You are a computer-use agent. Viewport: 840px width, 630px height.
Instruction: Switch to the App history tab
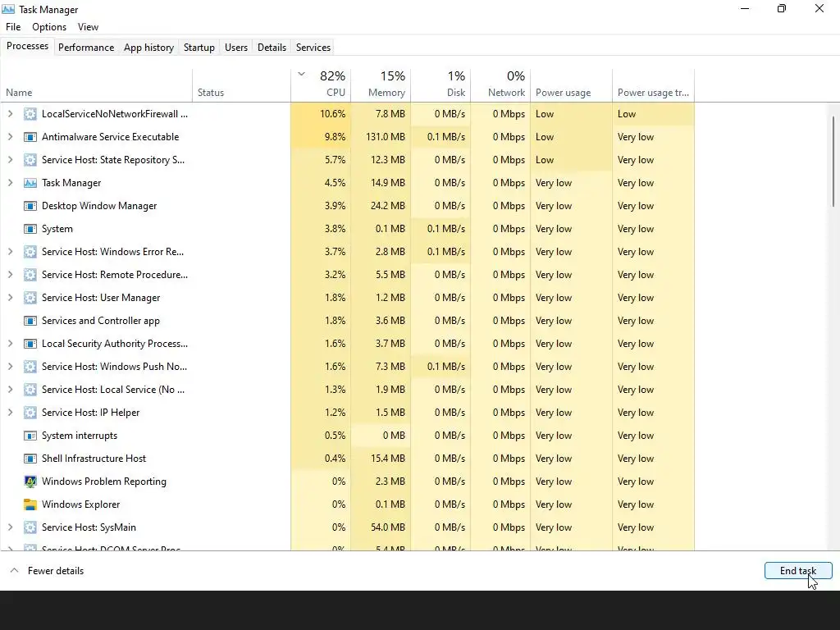[x=149, y=47]
